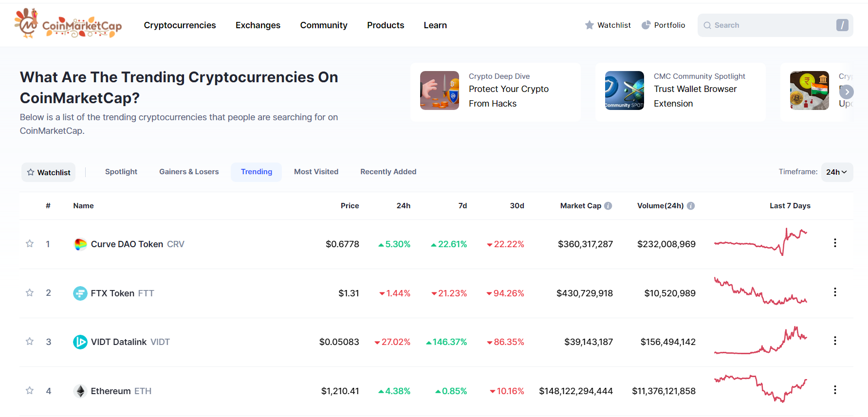
Task: Sort by the 7d column header
Action: (462, 206)
